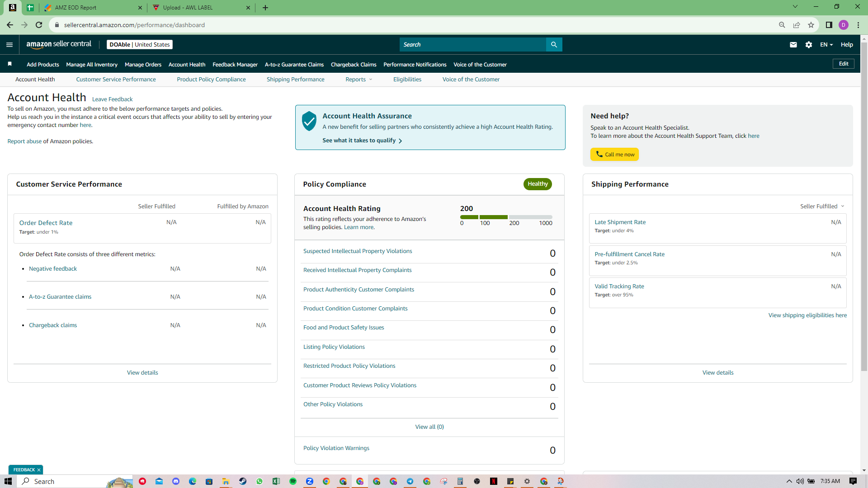Expand the Reports dropdown
The width and height of the screenshot is (868, 488).
[x=359, y=80]
